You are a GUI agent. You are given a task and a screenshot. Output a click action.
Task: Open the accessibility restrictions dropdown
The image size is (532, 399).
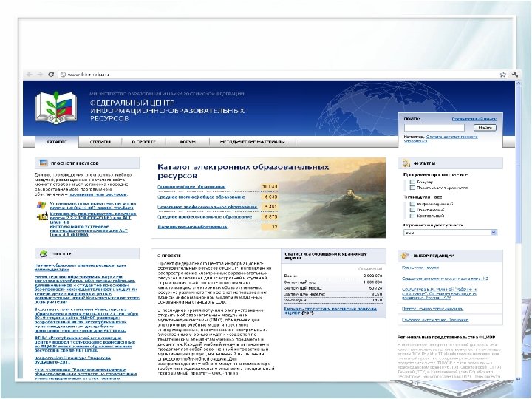(450, 233)
